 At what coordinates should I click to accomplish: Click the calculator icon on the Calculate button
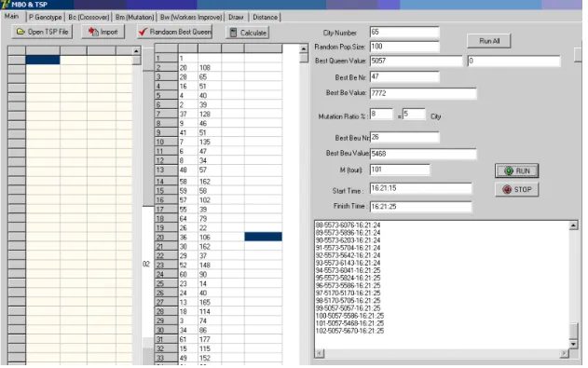233,33
